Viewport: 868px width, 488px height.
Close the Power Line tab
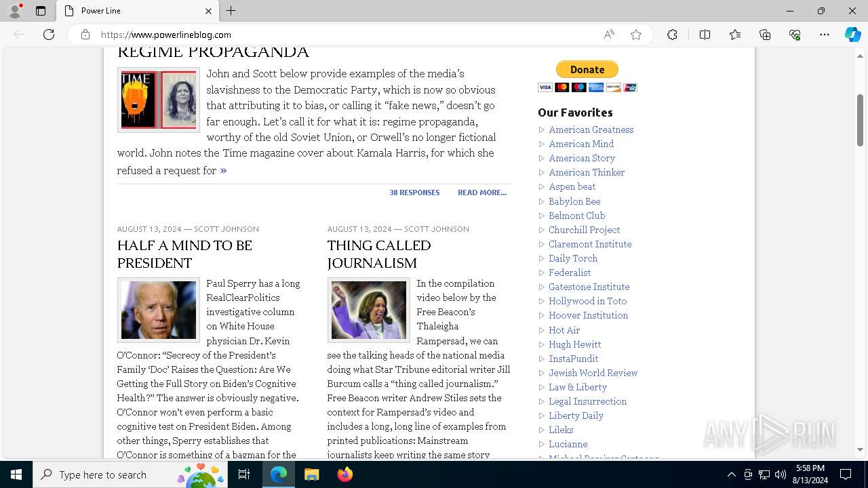(x=208, y=11)
